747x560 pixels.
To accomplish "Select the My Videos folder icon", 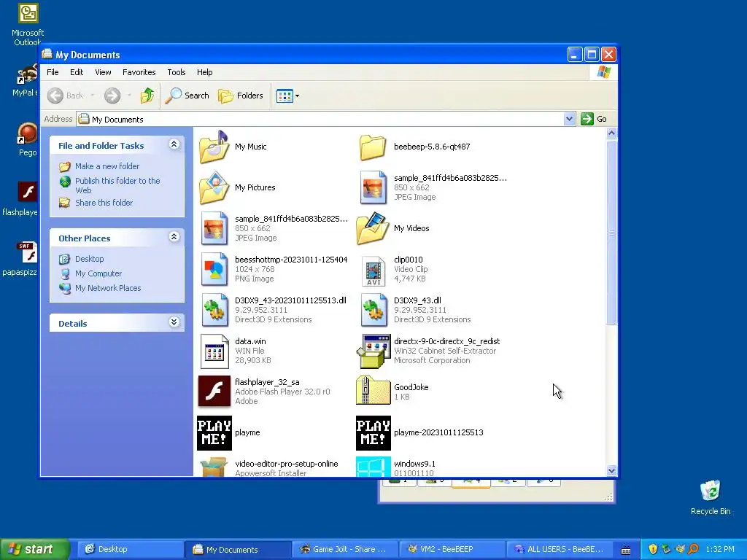I will pos(373,228).
